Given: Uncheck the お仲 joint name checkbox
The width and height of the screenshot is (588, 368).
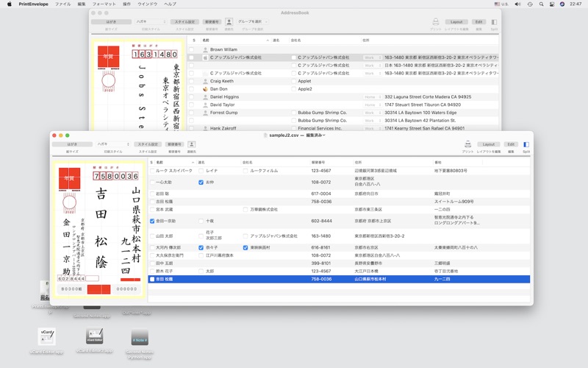Looking at the screenshot, I should pyautogui.click(x=201, y=183).
